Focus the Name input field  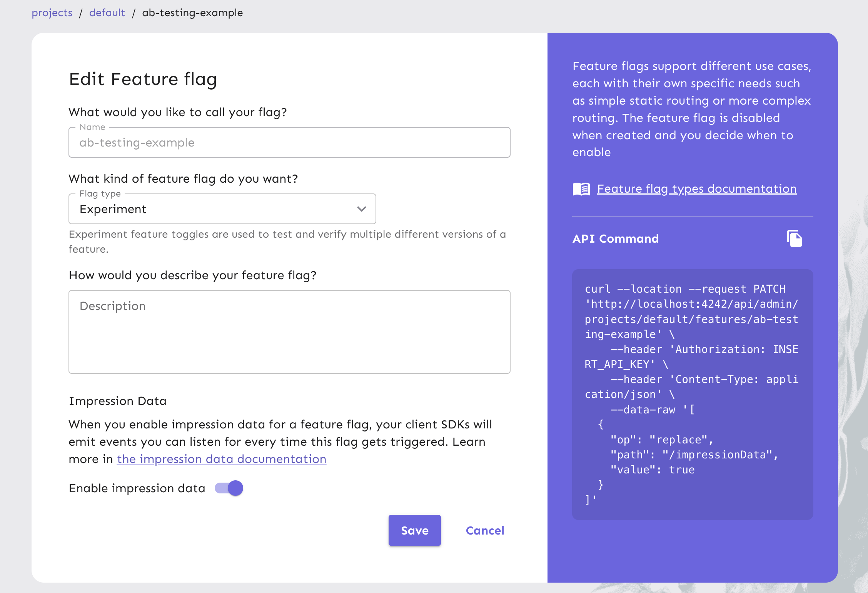pyautogui.click(x=289, y=142)
